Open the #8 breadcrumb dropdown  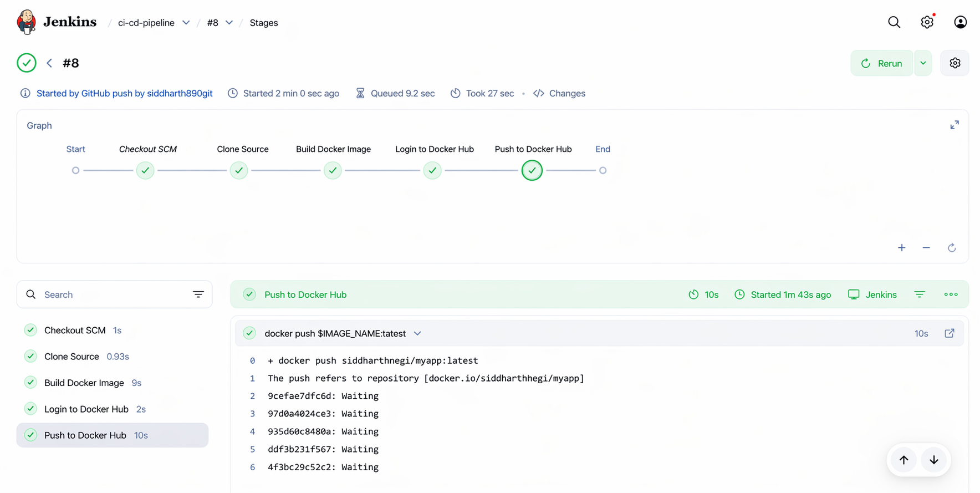pos(229,23)
